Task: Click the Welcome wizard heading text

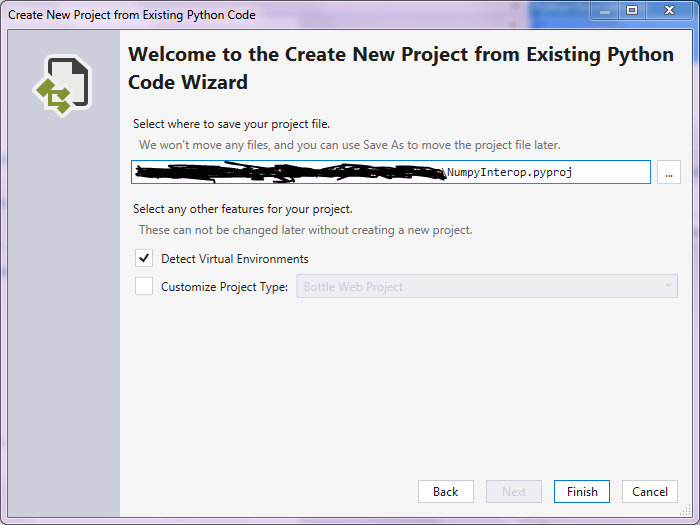Action: [400, 67]
